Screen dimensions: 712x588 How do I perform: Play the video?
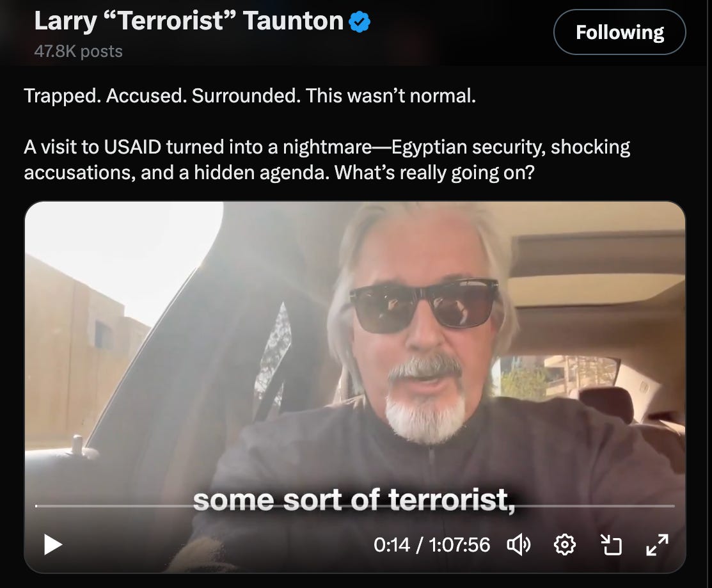click(x=52, y=544)
